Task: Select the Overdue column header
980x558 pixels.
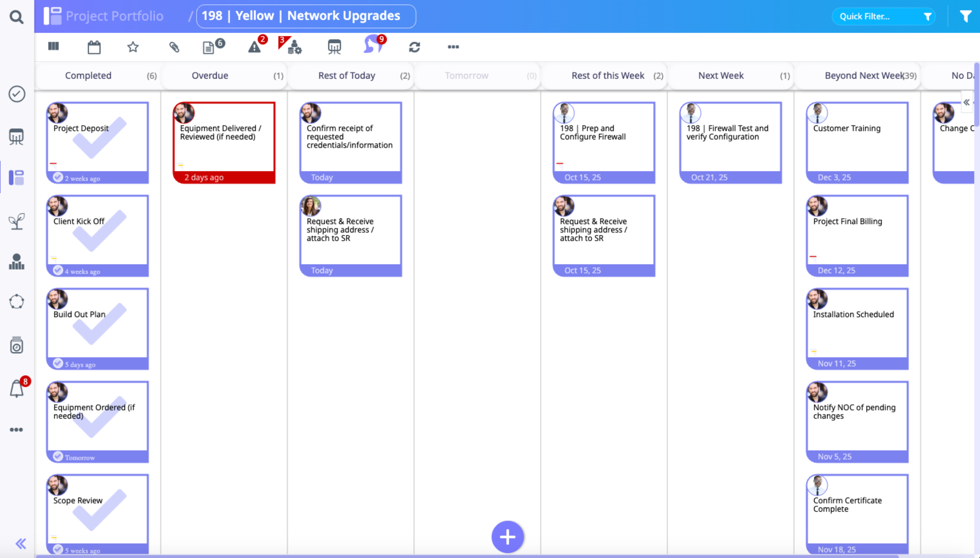Action: [x=210, y=75]
